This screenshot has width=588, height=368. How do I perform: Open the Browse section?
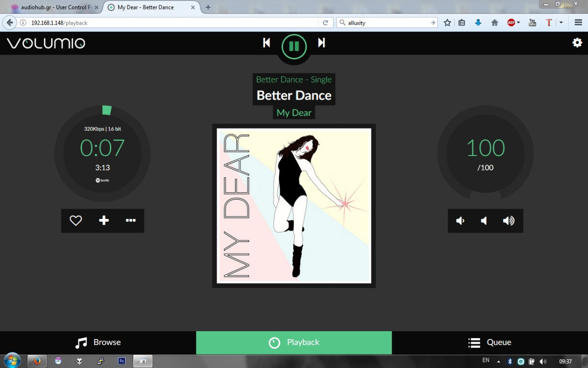[x=98, y=342]
